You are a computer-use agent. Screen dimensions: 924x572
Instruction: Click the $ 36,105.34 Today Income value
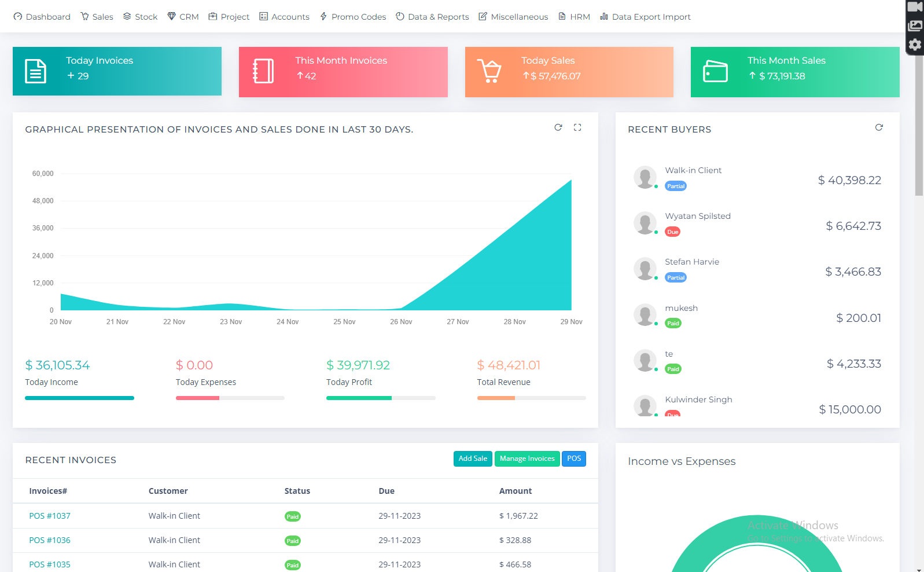click(57, 365)
